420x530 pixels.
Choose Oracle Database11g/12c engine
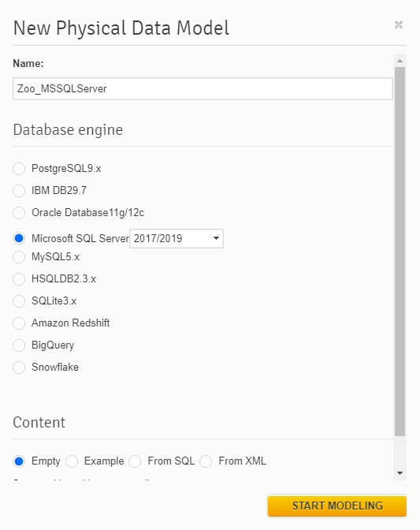tap(19, 213)
